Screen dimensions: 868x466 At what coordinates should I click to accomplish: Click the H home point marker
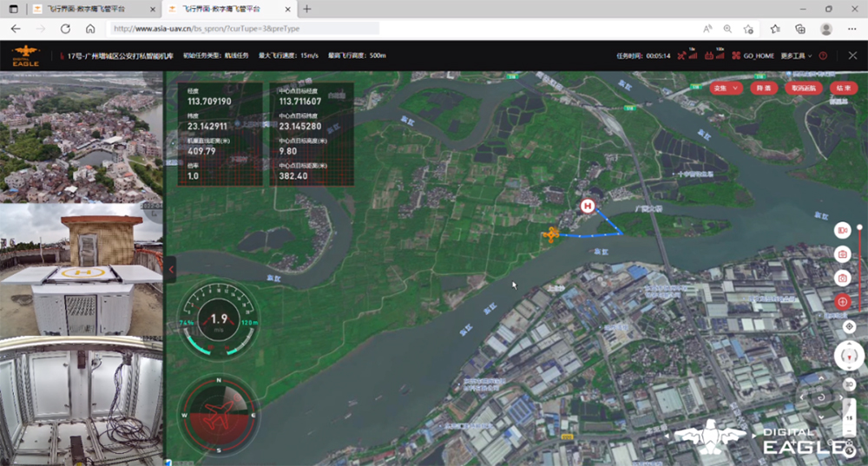(588, 207)
